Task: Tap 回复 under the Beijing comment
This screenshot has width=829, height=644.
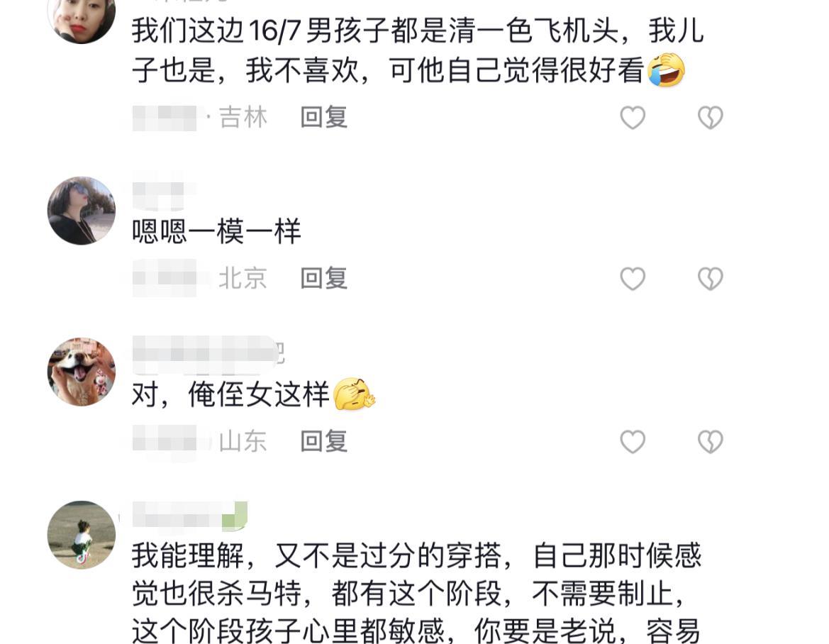Action: pos(323,279)
